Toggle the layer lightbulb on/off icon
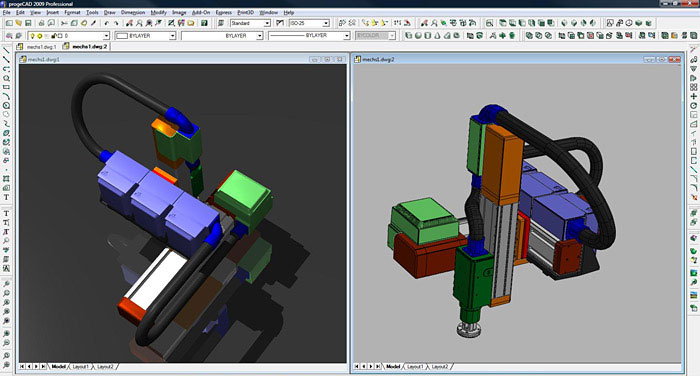This screenshot has width=700, height=376. click(33, 36)
